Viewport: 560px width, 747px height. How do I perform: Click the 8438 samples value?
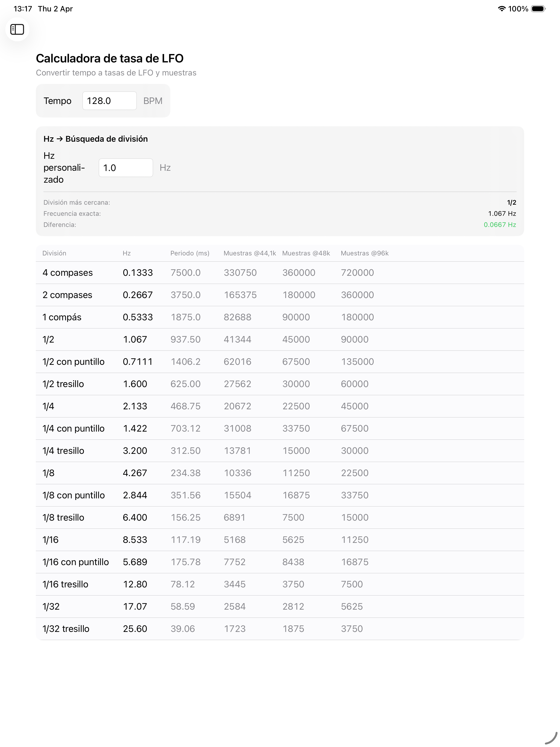[293, 562]
